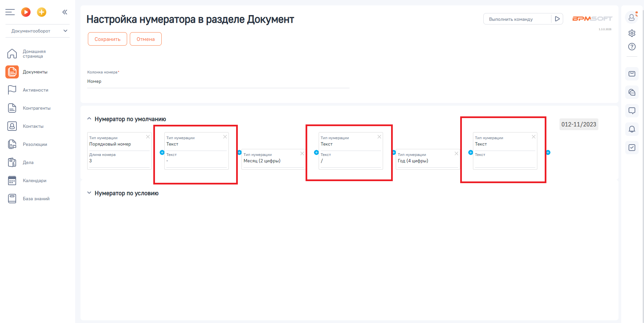Viewport: 644px width, 323px height.
Task: Collapse the left sidebar with double chevron
Action: 65,12
